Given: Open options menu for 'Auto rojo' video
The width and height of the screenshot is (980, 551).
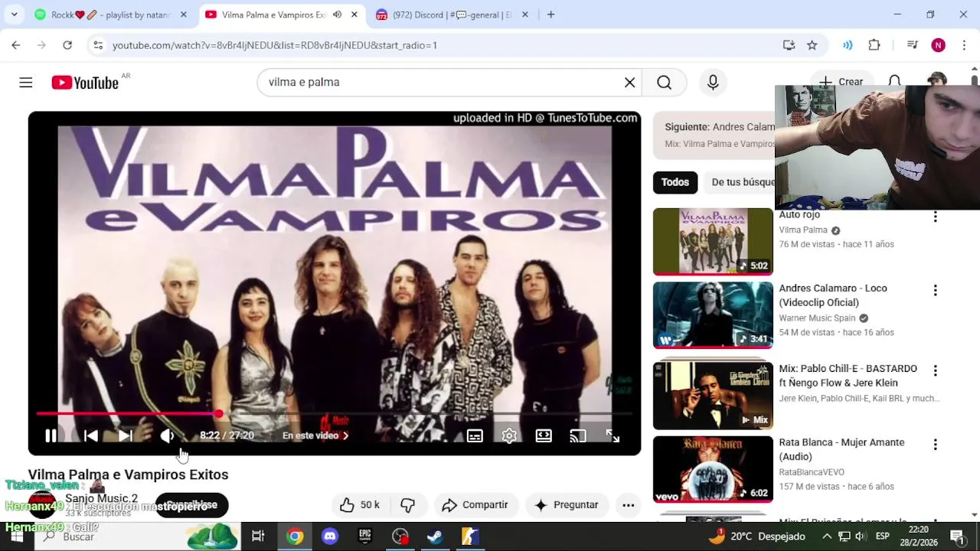Looking at the screenshot, I should (935, 217).
